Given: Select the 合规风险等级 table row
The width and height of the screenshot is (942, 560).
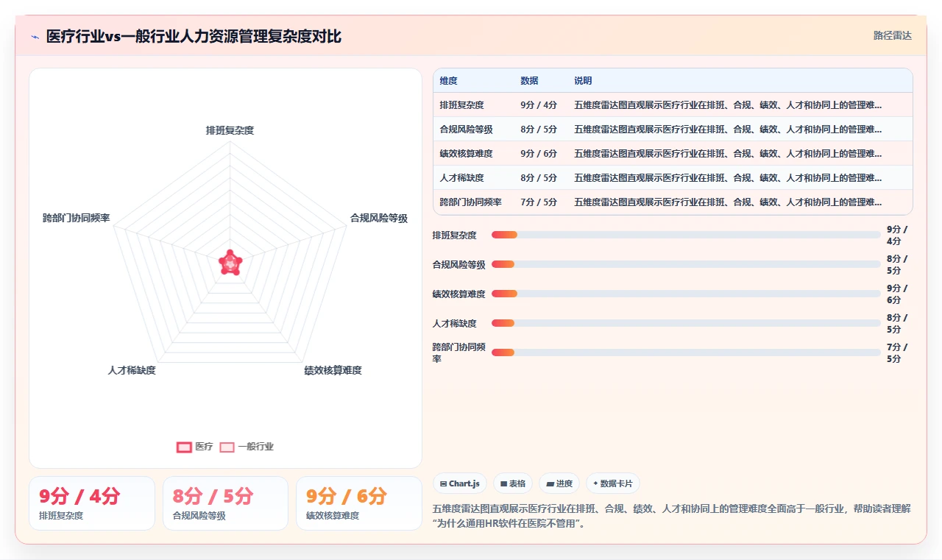Looking at the screenshot, I should pyautogui.click(x=673, y=130).
